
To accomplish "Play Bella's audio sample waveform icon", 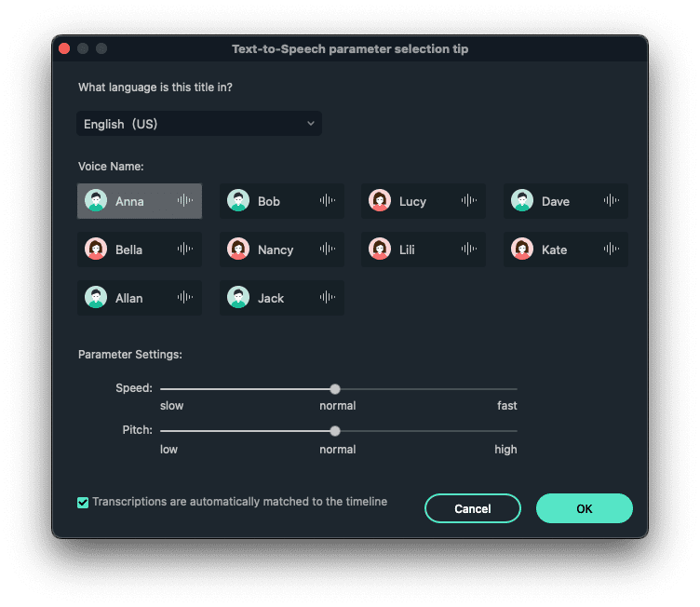I will click(185, 250).
